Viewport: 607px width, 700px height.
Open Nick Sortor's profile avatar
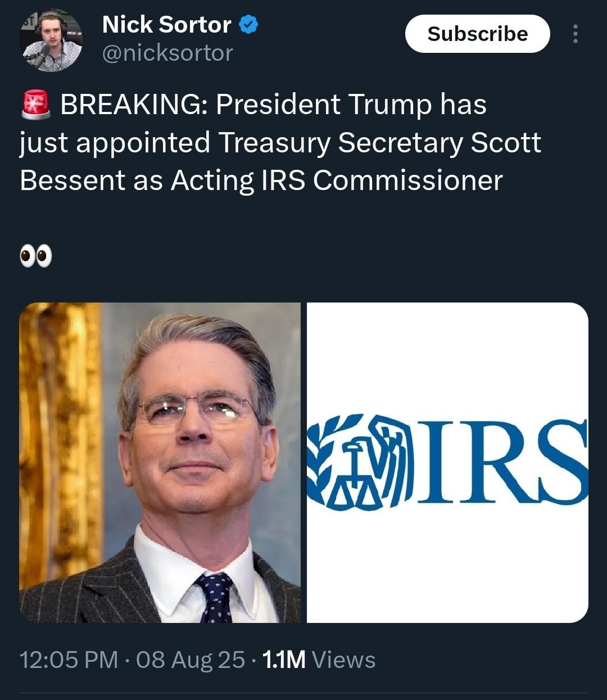[51, 40]
